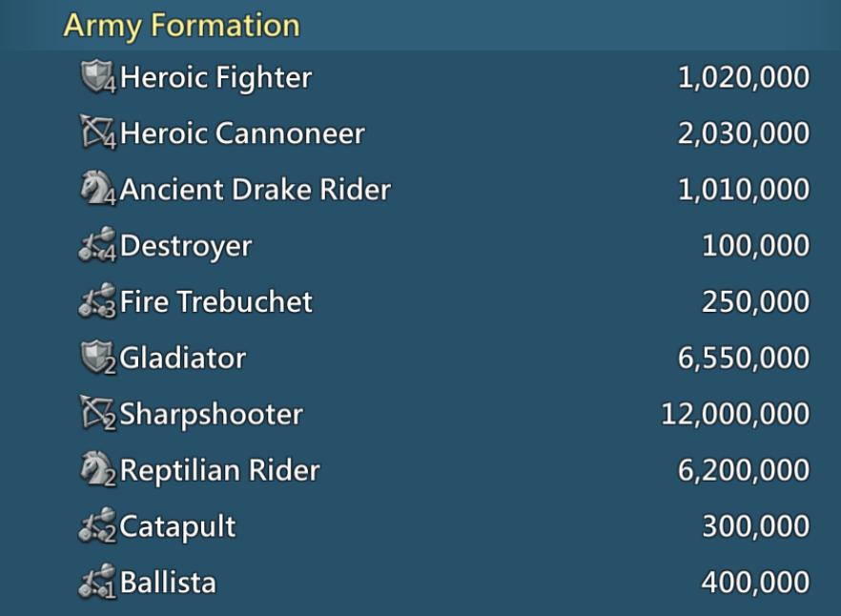Select the Ancient Drake Rider horse icon

pyautogui.click(x=97, y=189)
